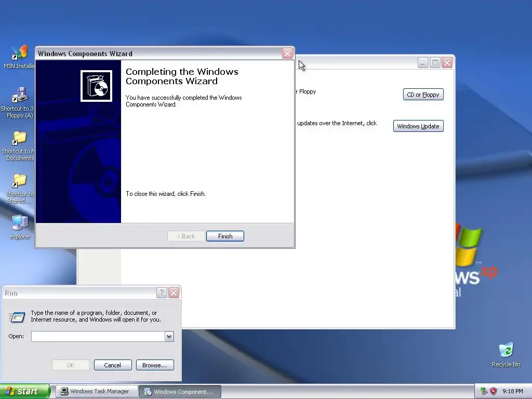This screenshot has height=399, width=532.
Task: Open the MSN Installer desktop icon
Action: pos(19,56)
